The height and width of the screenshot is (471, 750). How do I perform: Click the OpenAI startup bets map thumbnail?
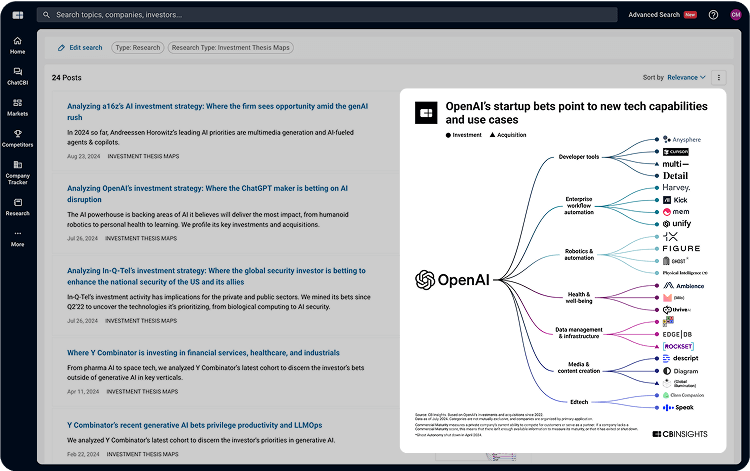point(563,270)
